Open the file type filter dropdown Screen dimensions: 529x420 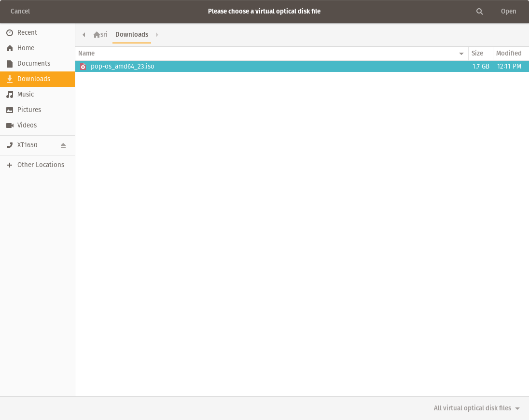tap(476, 408)
